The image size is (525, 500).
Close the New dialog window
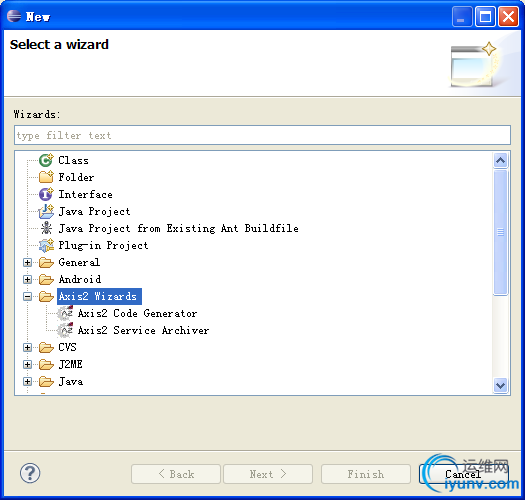(x=508, y=16)
